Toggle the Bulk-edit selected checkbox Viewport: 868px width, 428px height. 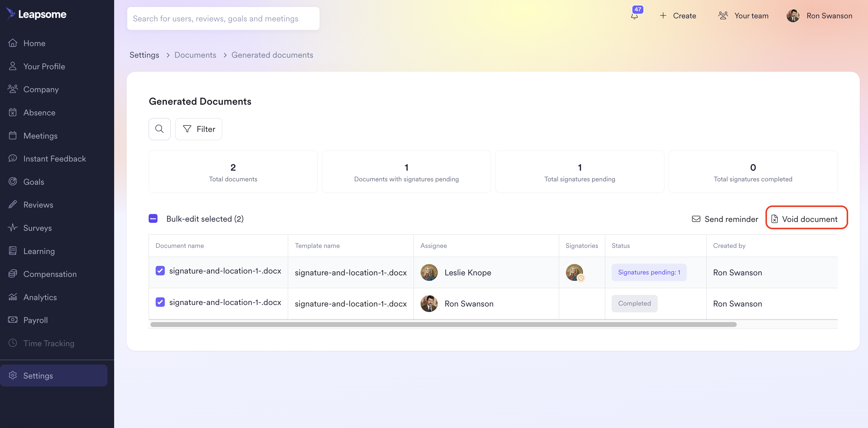(153, 218)
